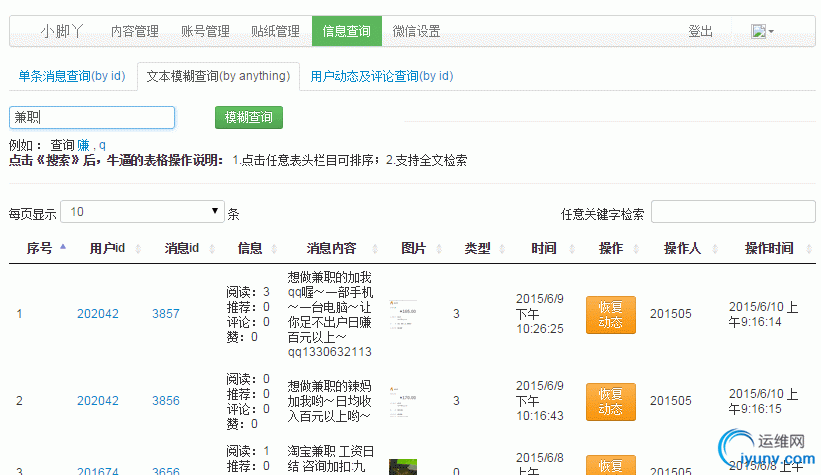Open the 微信设置 menu item
Screen dimensions: 821x475
click(x=417, y=31)
